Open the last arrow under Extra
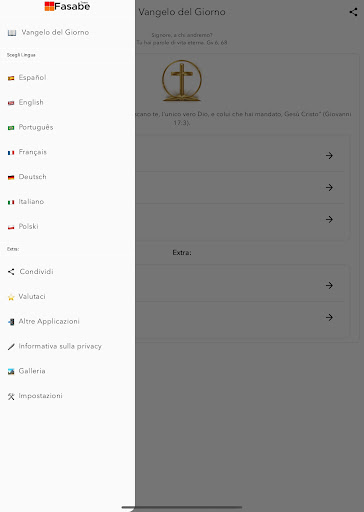The width and height of the screenshot is (364, 512). point(329,317)
